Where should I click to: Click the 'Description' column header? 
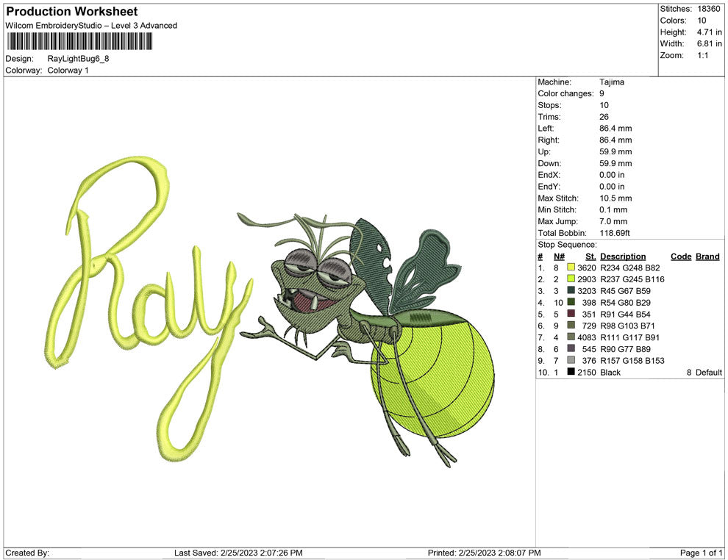coord(623,256)
